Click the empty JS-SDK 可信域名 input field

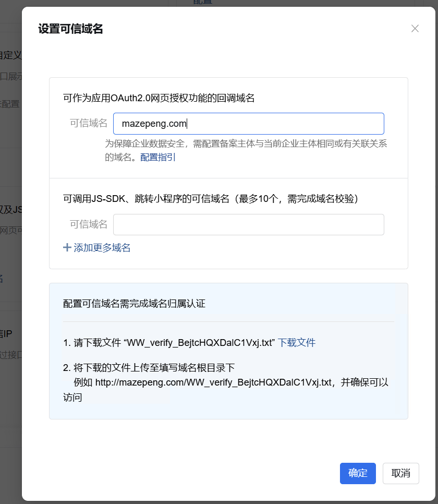point(248,224)
